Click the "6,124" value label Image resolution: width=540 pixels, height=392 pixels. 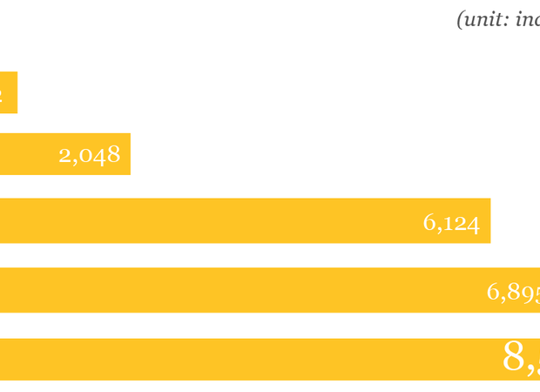pyautogui.click(x=451, y=223)
